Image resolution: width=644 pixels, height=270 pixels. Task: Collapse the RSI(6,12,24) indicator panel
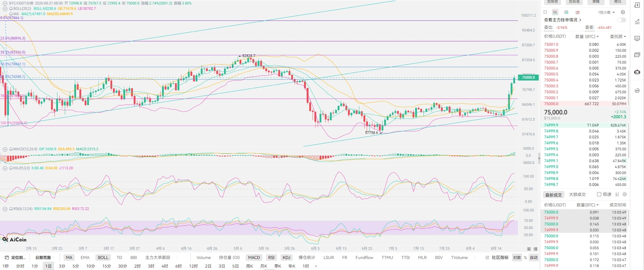point(5,209)
